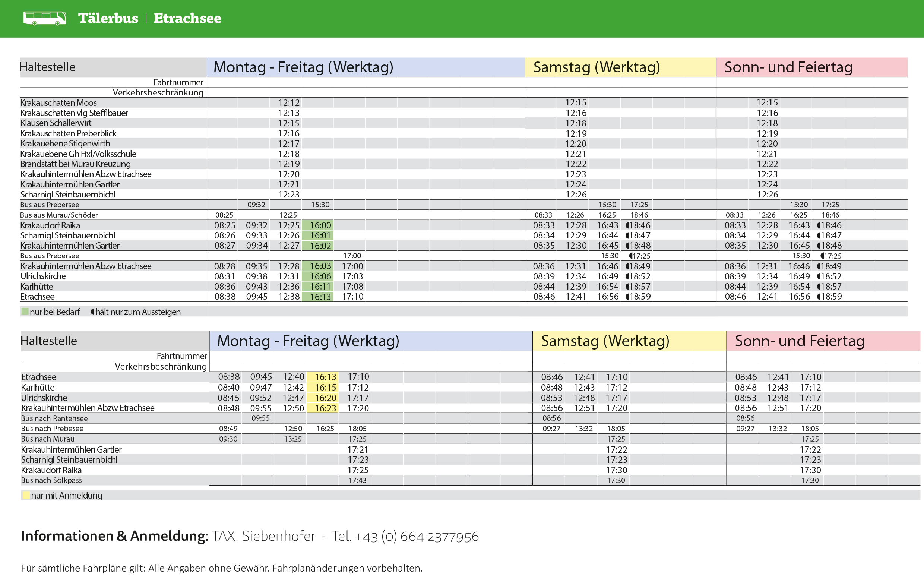Click the white bus icon in header
Screen dimensions: 924x588
tap(44, 18)
